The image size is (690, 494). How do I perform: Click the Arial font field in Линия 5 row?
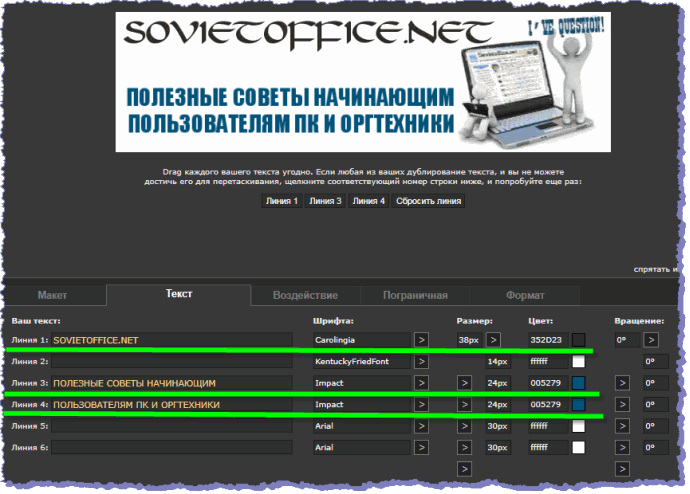click(362, 426)
